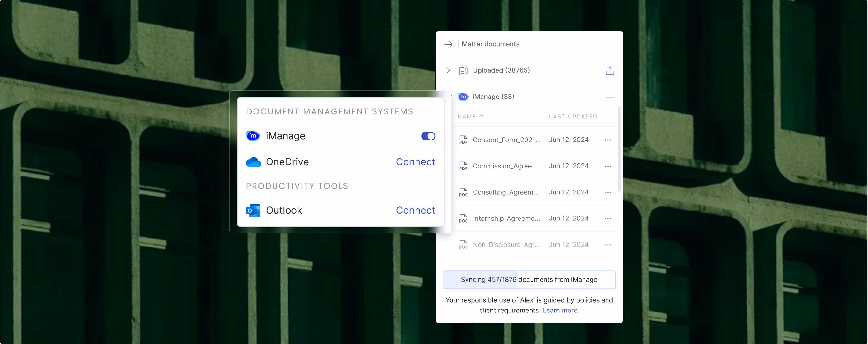
Task: Expand the Uploaded documents section
Action: point(448,70)
